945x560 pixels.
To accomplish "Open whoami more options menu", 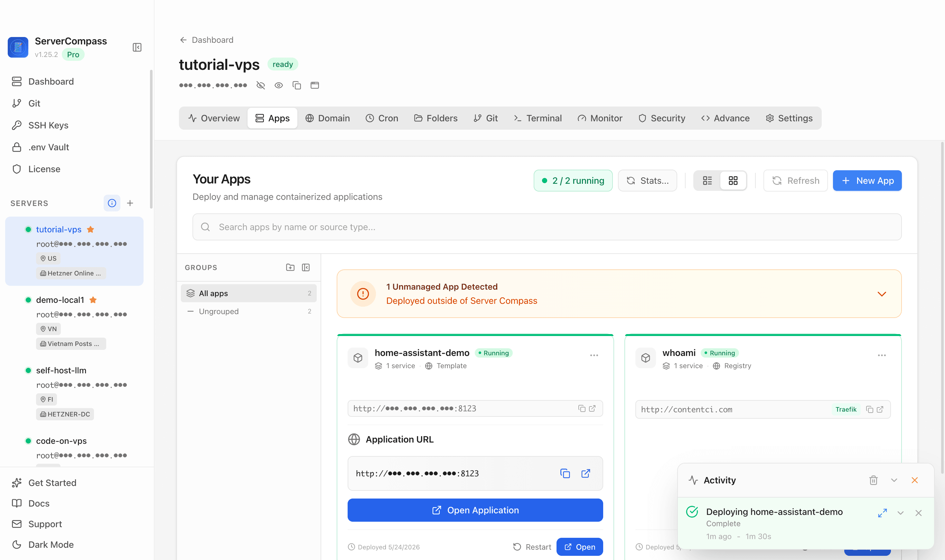I will coord(882,355).
